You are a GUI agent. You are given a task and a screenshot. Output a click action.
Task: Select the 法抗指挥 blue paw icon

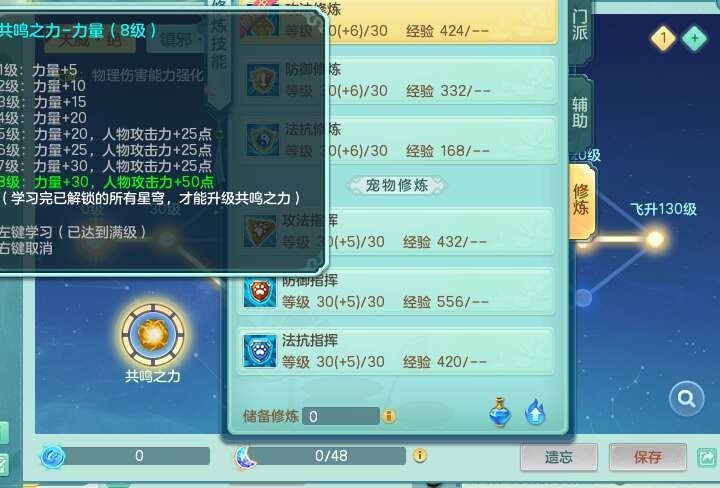tap(260, 351)
